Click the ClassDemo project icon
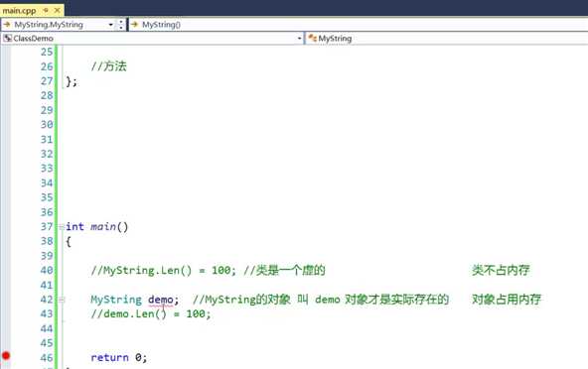The height and width of the screenshot is (369, 588). point(7,39)
